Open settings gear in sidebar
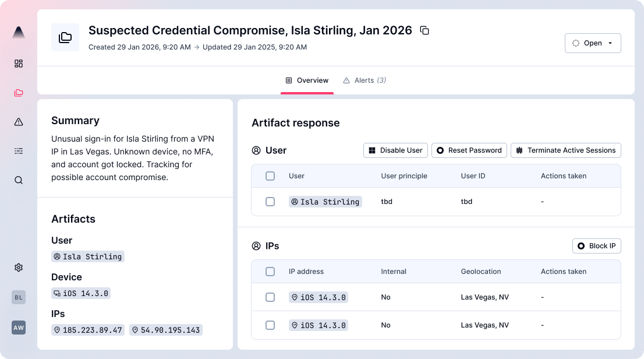The height and width of the screenshot is (359, 644). tap(19, 268)
